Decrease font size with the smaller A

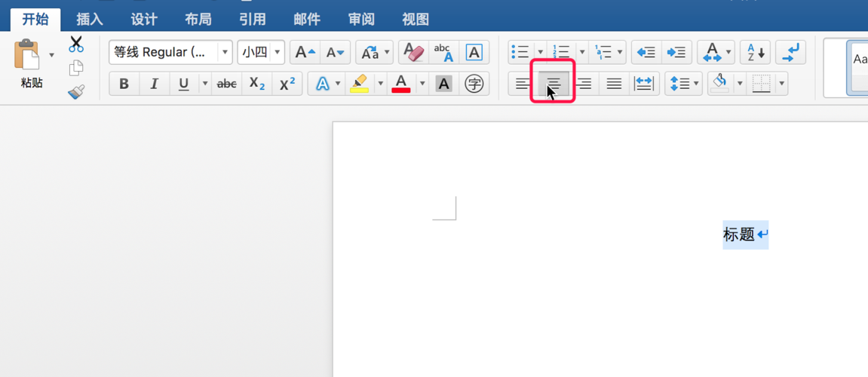(335, 53)
